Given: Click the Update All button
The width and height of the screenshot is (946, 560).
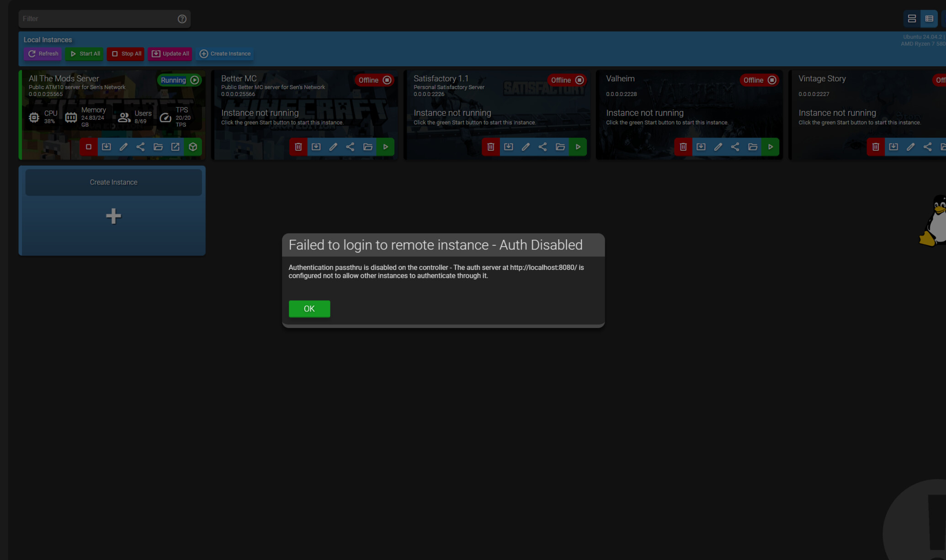Looking at the screenshot, I should tap(170, 54).
